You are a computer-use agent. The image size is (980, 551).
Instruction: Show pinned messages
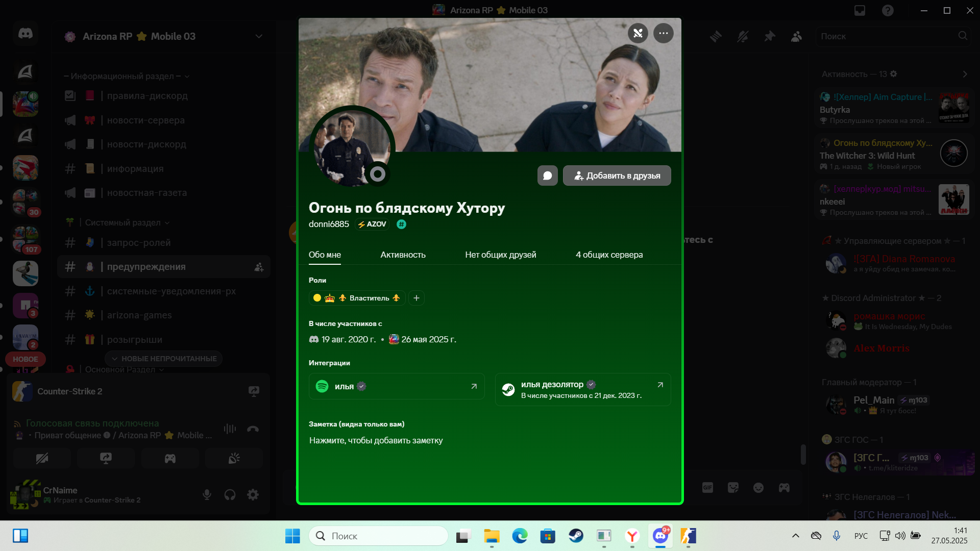point(770,36)
